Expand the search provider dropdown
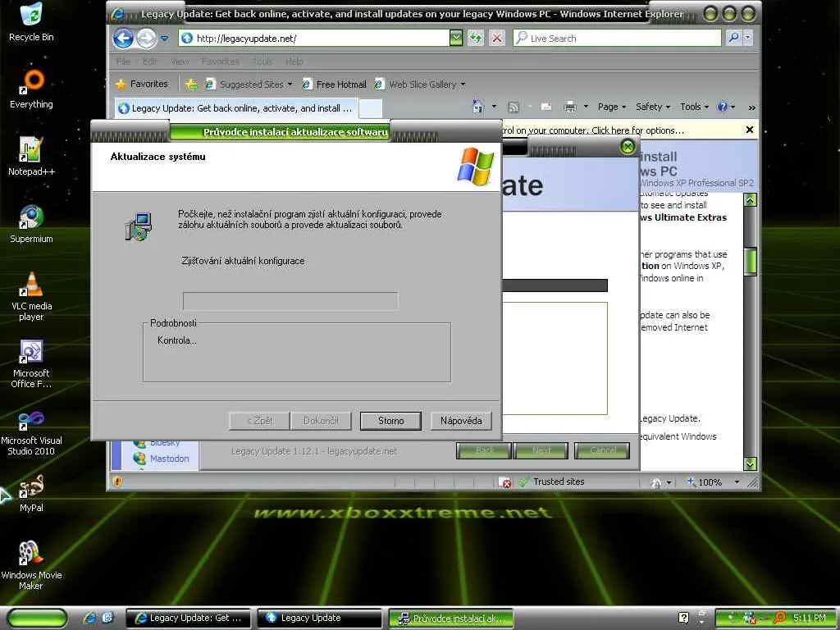This screenshot has height=630, width=840. coord(748,38)
